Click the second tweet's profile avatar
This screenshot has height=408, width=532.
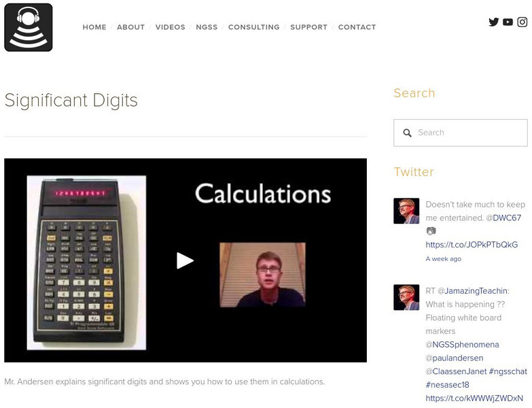point(406,297)
